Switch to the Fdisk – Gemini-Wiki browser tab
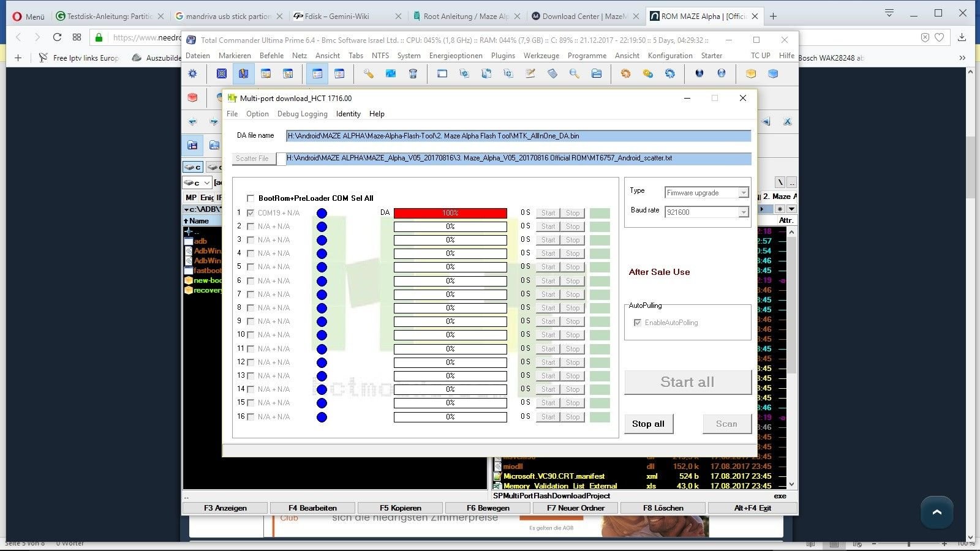Image resolution: width=980 pixels, height=551 pixels. click(x=345, y=17)
